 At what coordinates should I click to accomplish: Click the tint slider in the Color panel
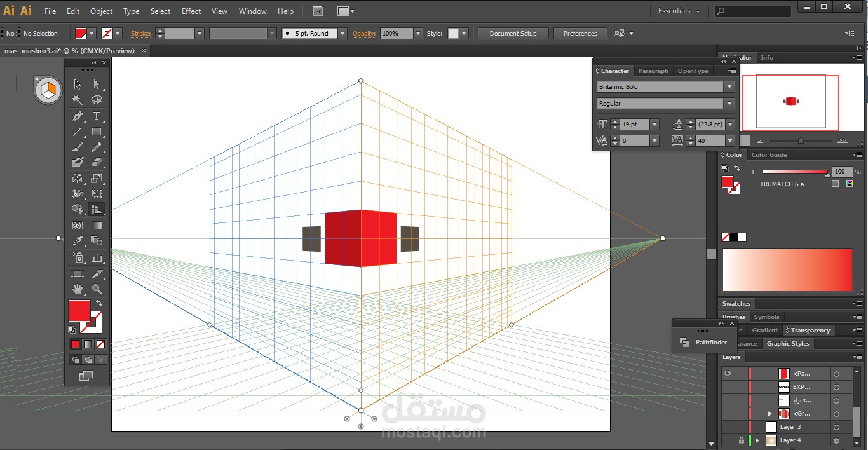796,172
